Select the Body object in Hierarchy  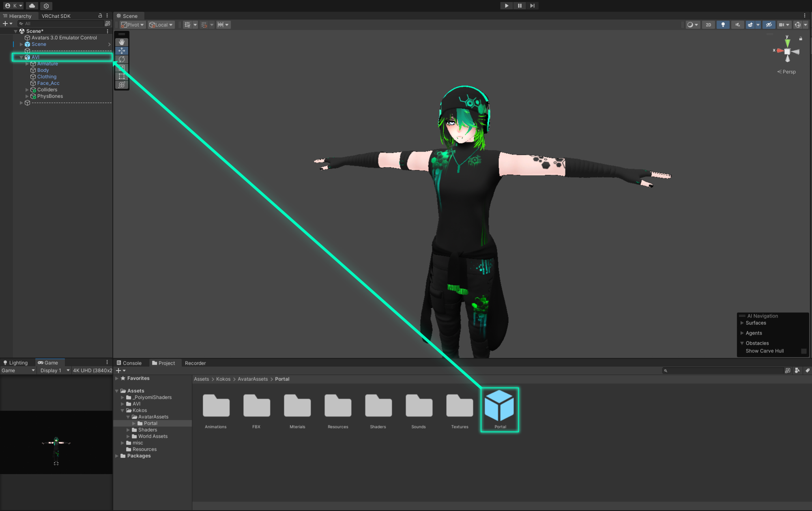click(x=43, y=70)
